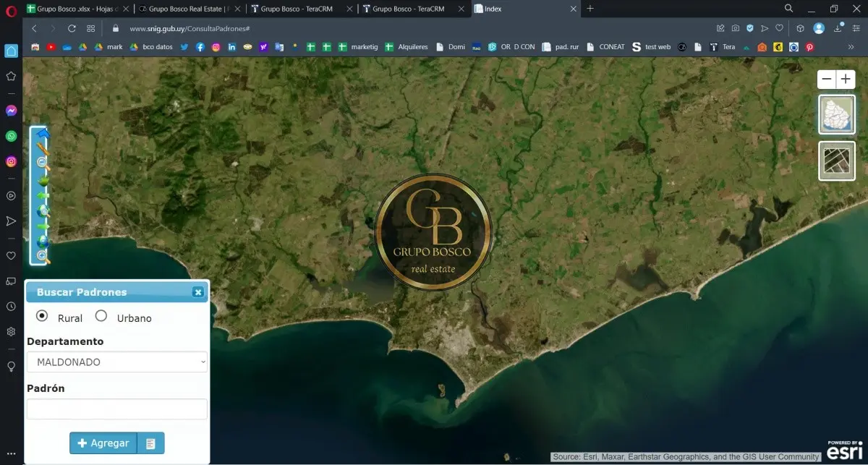Open Instagram in the Opera sidebar

point(11,162)
